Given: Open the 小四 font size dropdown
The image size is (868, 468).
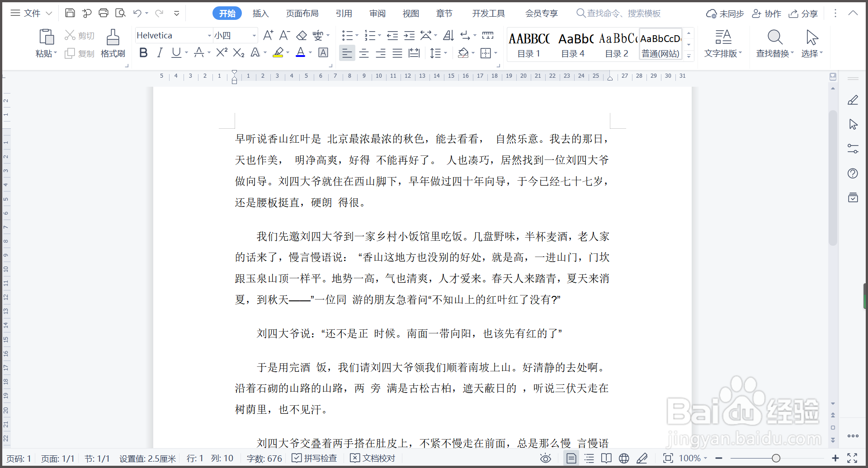Looking at the screenshot, I should click(x=253, y=35).
